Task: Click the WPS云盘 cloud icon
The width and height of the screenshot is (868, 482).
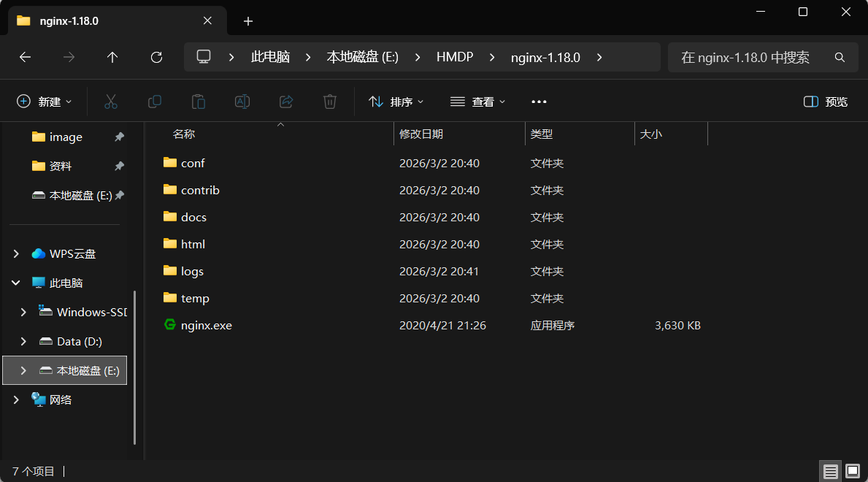Action: 38,253
